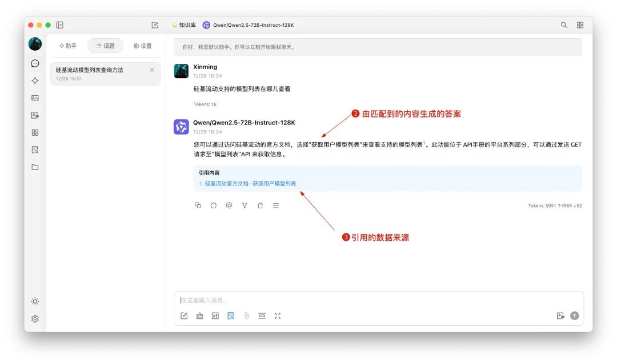This screenshot has height=364, width=617.
Task: Open the translate sidebar icon
Action: point(35,115)
